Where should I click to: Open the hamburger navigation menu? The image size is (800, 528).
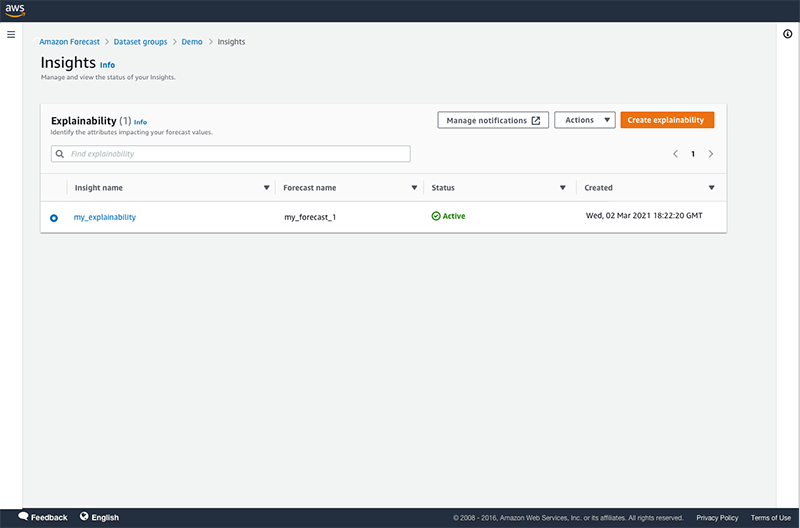point(11,35)
